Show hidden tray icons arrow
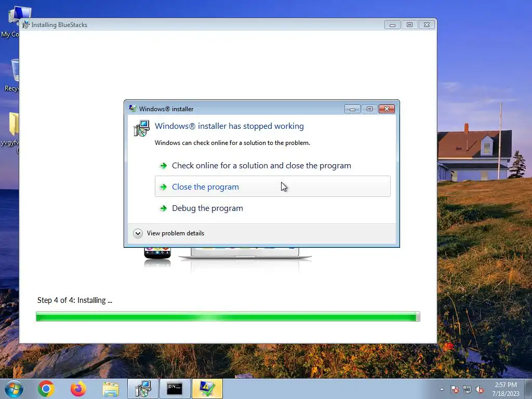The image size is (532, 399). pyautogui.click(x=442, y=389)
